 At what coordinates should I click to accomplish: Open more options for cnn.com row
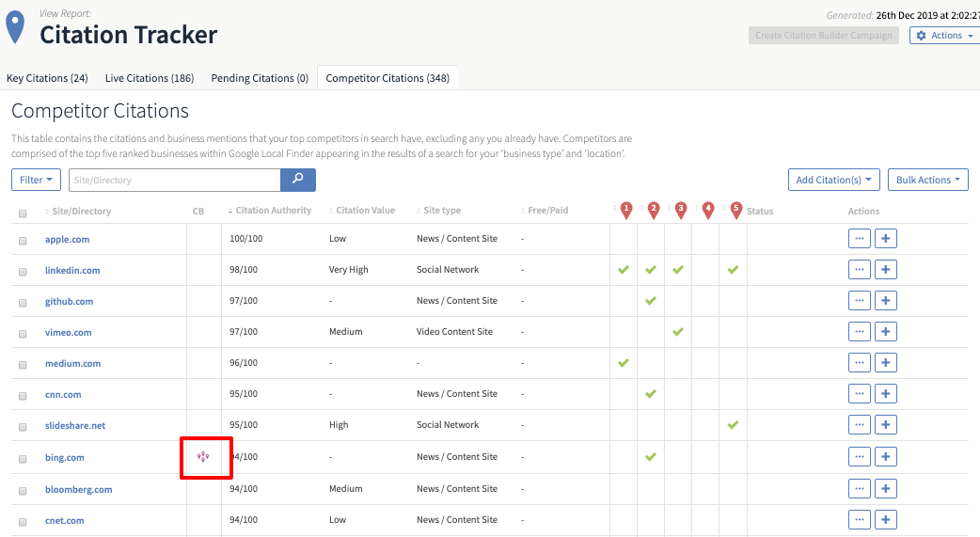pos(860,393)
